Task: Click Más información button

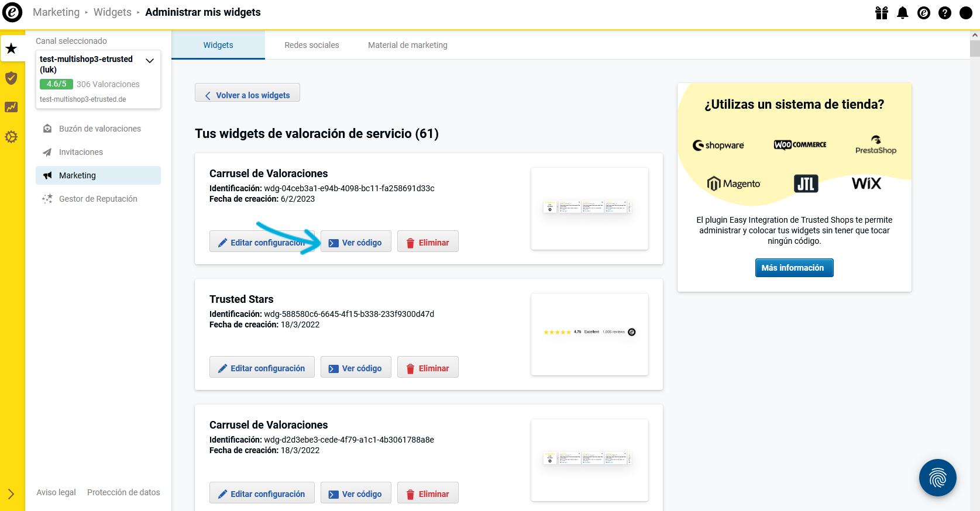Action: click(x=794, y=268)
